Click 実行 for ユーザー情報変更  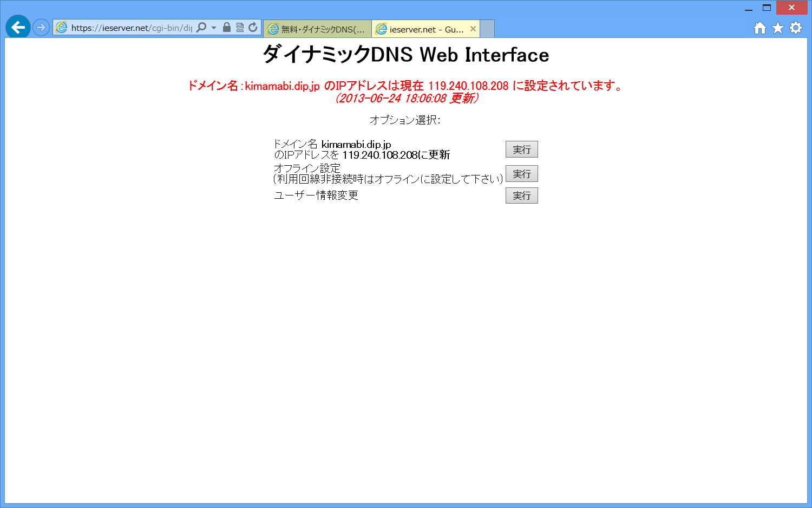(521, 196)
